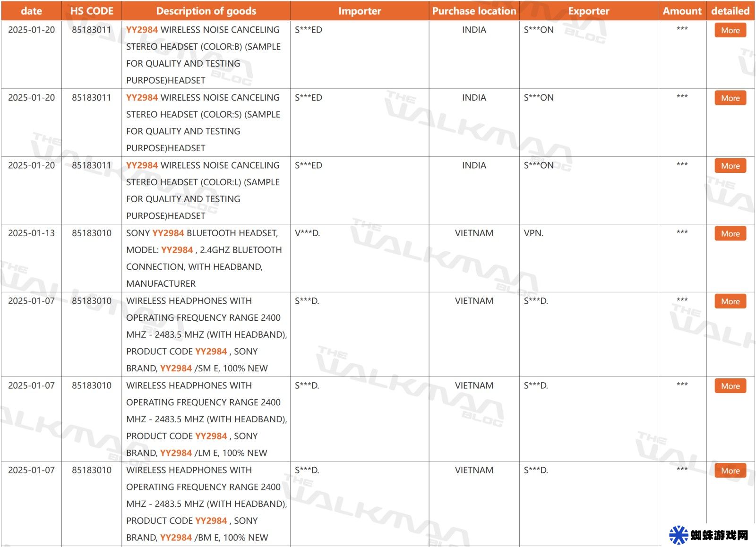The image size is (756, 547).
Task: Click YY2984 before '/BM E, 100% NEW'
Action: 176,538
